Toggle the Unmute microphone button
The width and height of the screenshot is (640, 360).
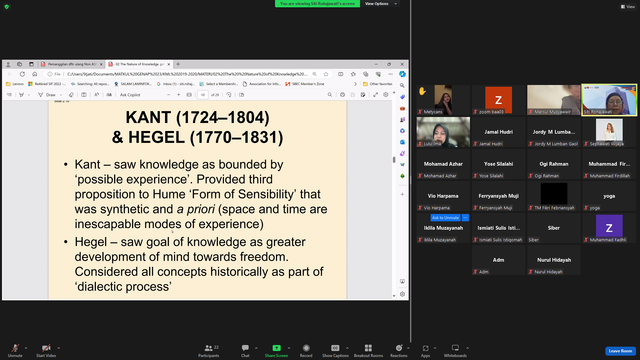click(15, 350)
